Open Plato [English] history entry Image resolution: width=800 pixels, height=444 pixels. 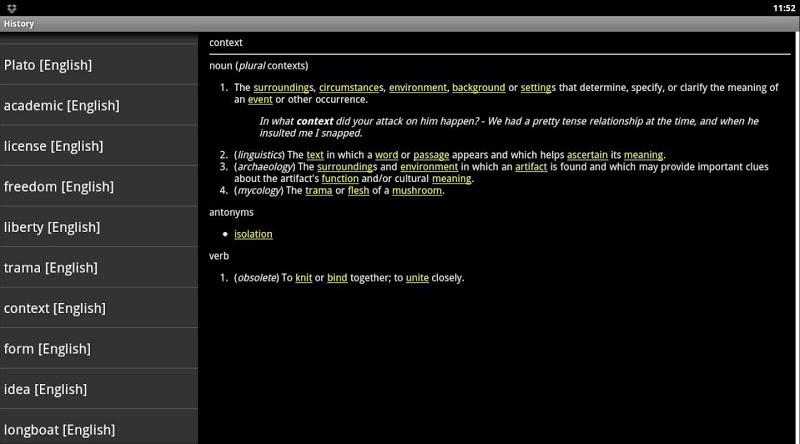point(48,65)
